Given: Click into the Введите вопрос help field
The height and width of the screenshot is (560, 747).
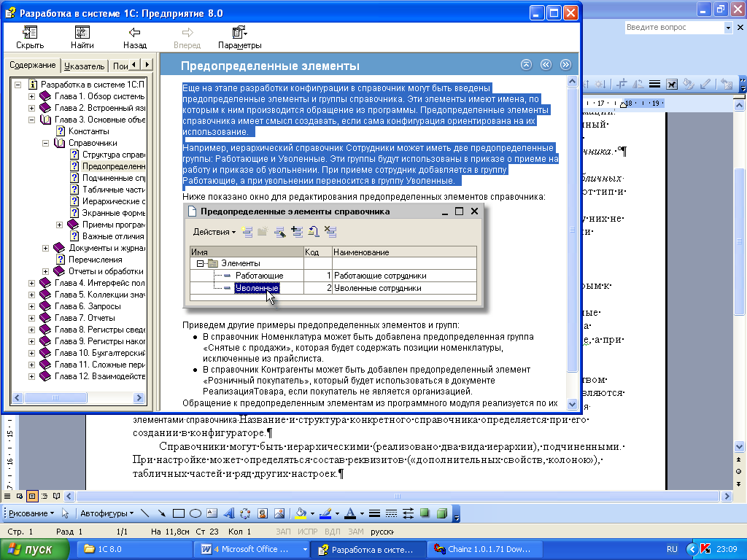Looking at the screenshot, I should [x=674, y=28].
